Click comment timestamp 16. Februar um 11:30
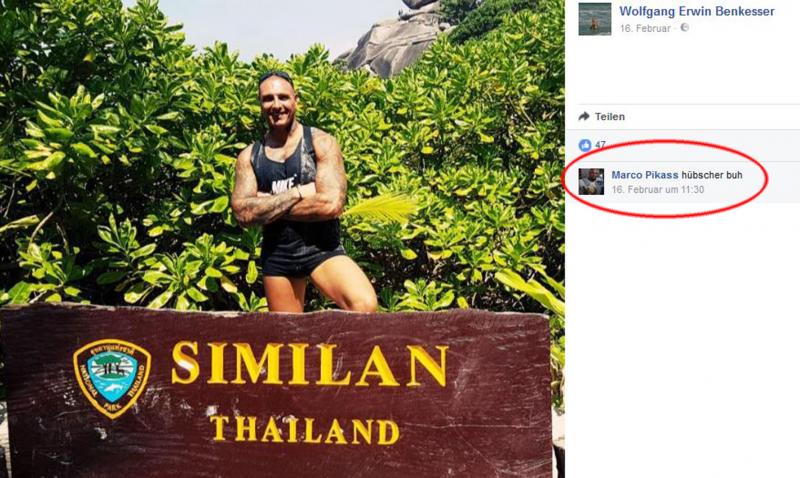This screenshot has width=800, height=478. click(658, 190)
